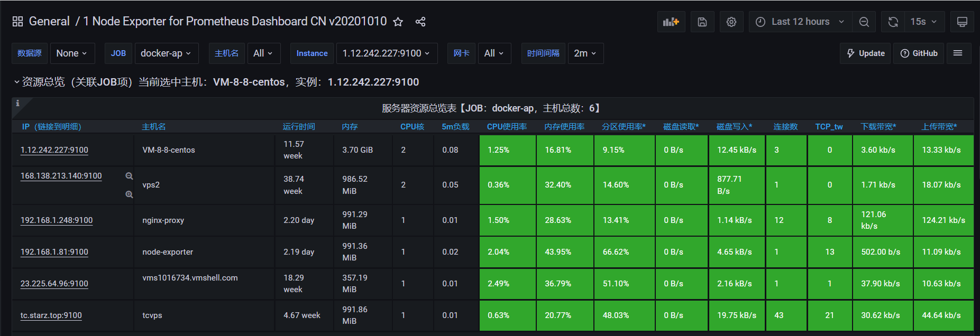The height and width of the screenshot is (336, 980).
Task: Star this dashboard as favorite
Action: [398, 22]
